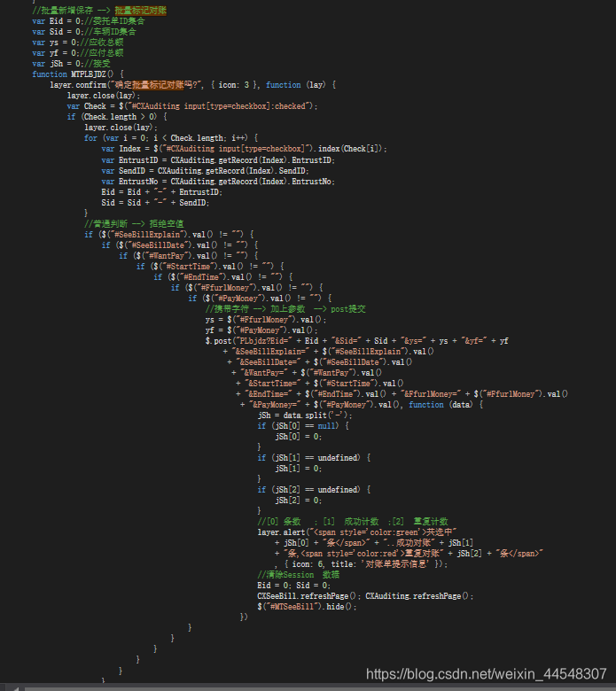
Task: Click the '+ "&PayMoney="' parameter line
Action: point(362,404)
